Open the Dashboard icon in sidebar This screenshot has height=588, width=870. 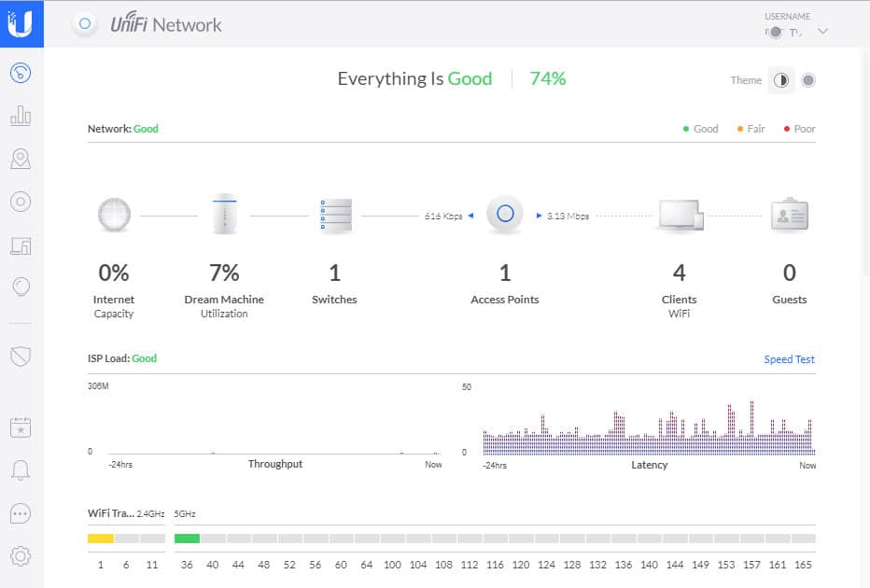coord(21,74)
